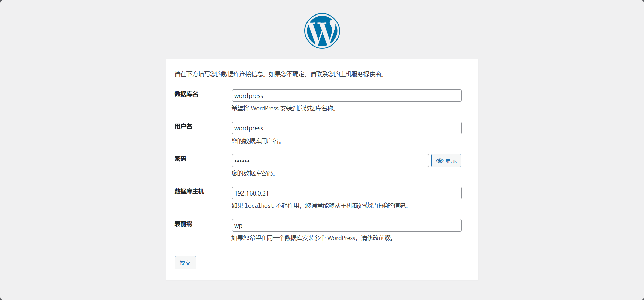Image resolution: width=644 pixels, height=300 pixels.
Task: Click the 用户名 label
Action: click(x=183, y=126)
